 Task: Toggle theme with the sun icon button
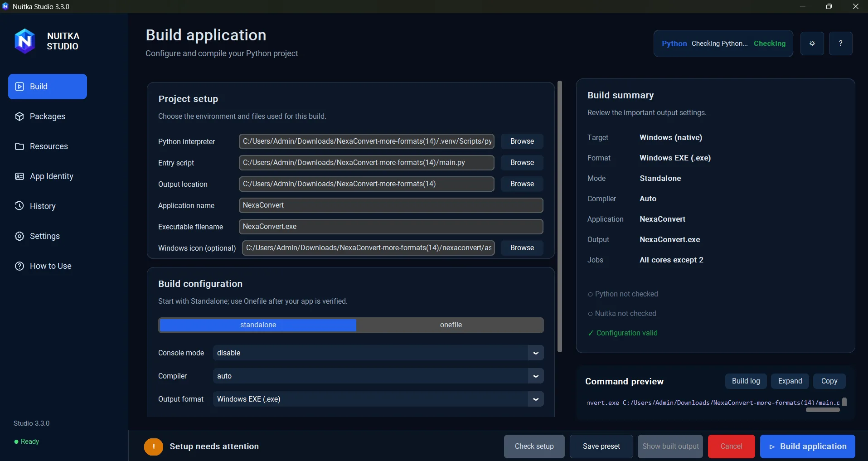812,44
